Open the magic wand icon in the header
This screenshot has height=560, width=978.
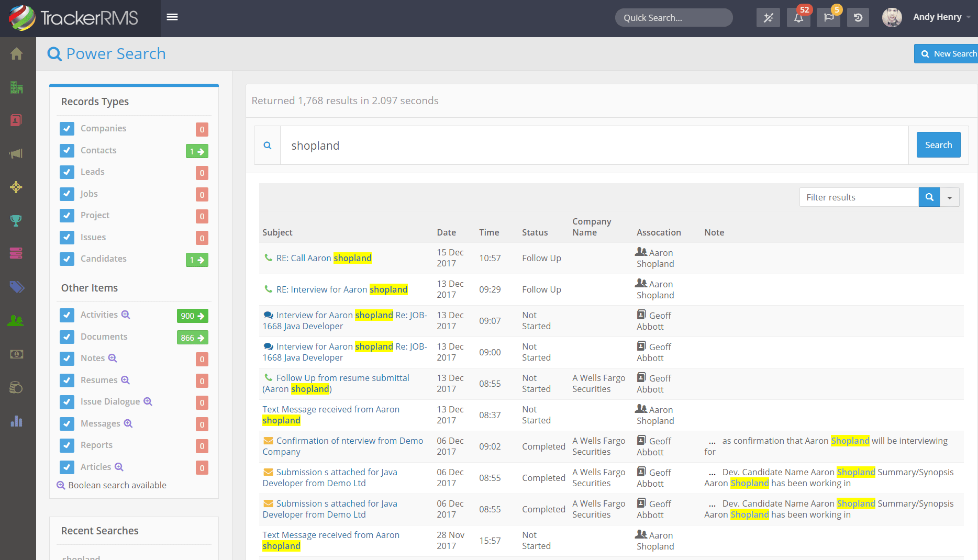(768, 17)
